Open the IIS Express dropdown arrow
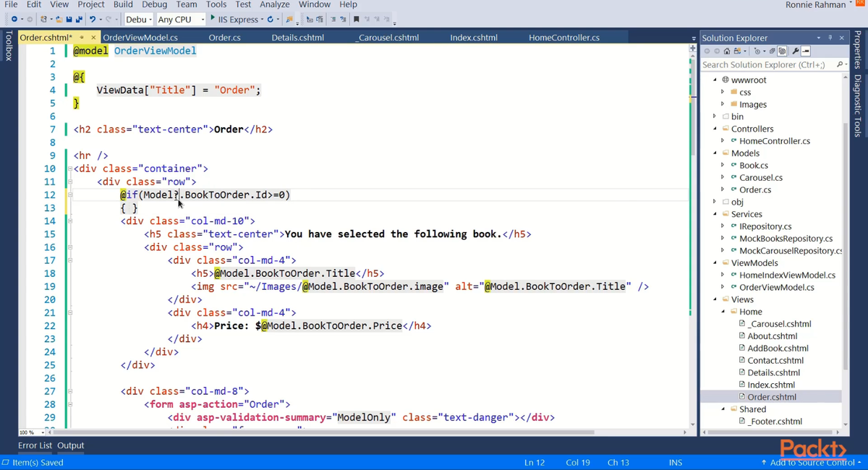The width and height of the screenshot is (868, 470). pyautogui.click(x=262, y=20)
